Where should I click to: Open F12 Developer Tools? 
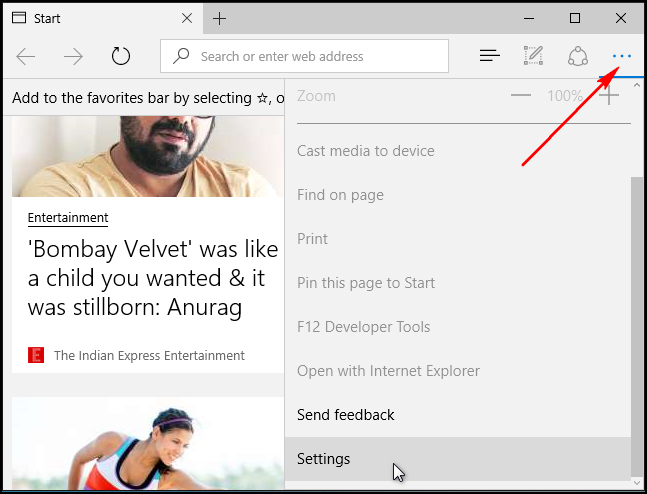(458, 327)
